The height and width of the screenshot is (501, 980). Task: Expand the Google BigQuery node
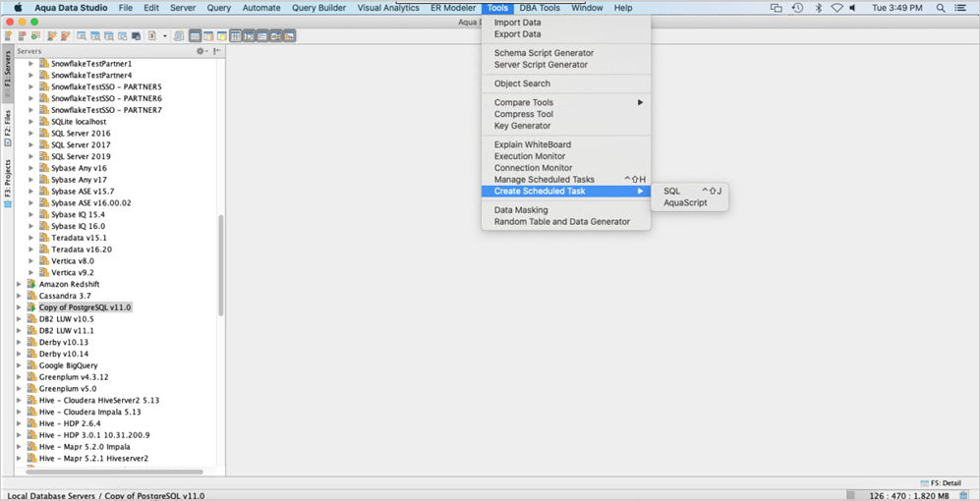19,365
